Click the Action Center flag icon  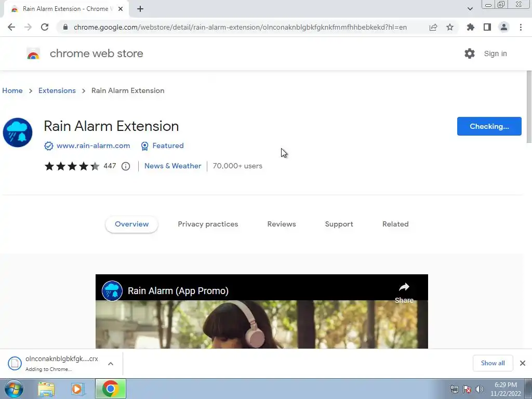click(467, 389)
